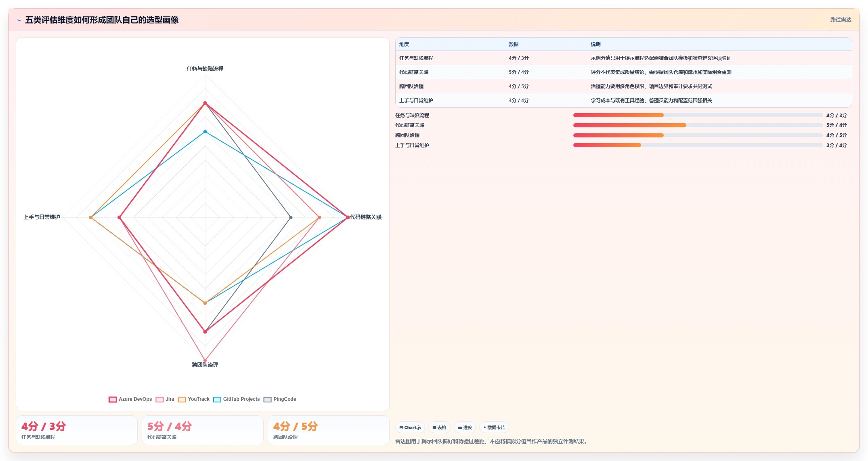Click the 3分 / 4分 value beside progress bar

click(x=837, y=145)
